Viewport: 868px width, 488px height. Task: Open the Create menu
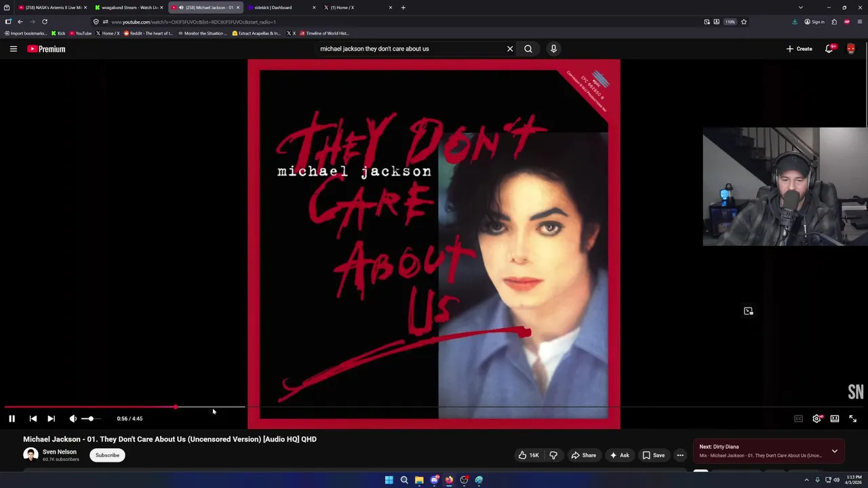click(x=799, y=49)
